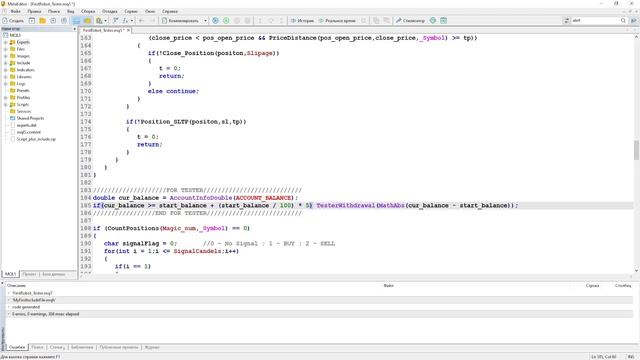The image size is (640, 360).
Task: Select mql5.content file in navigator
Action: (x=29, y=132)
